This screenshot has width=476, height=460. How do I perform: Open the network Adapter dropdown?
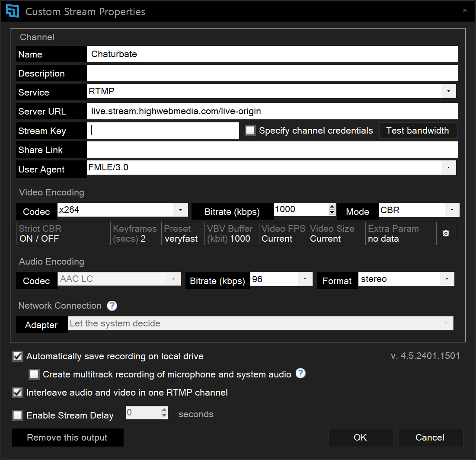click(260, 323)
